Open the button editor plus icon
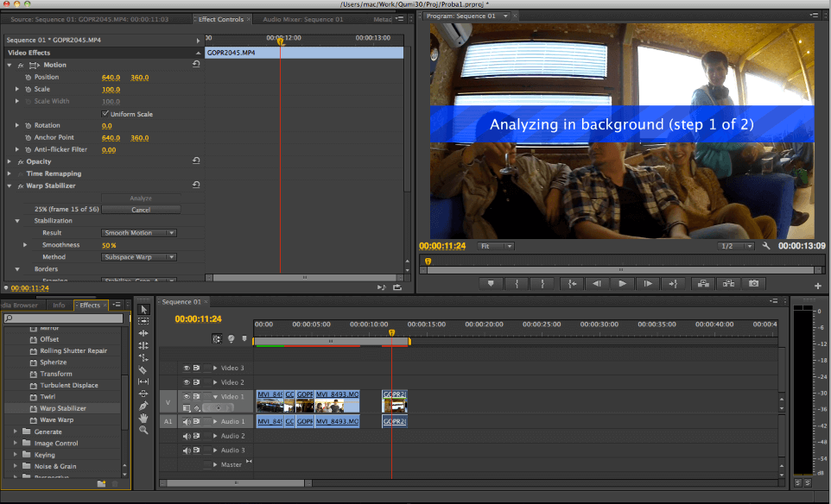This screenshot has width=831, height=504. (818, 286)
